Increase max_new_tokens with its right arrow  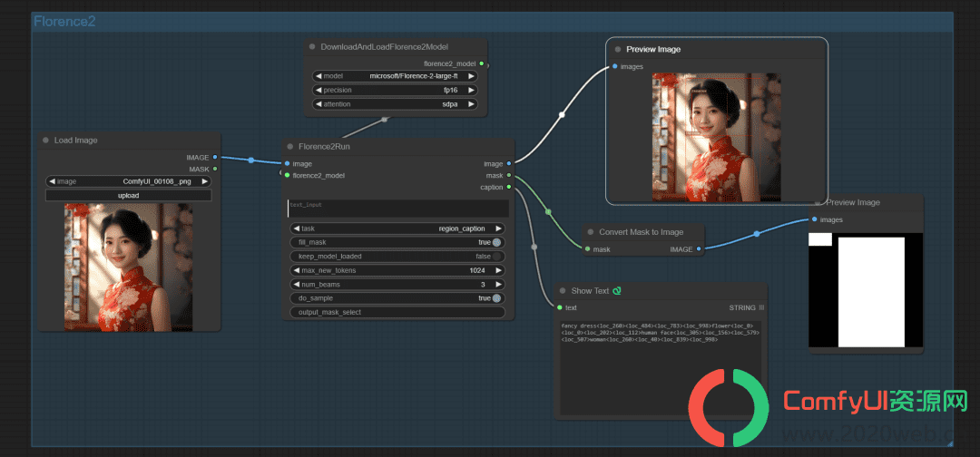point(498,270)
